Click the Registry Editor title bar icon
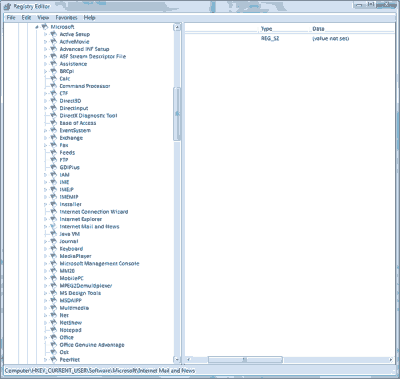400x379 pixels. coord(8,6)
